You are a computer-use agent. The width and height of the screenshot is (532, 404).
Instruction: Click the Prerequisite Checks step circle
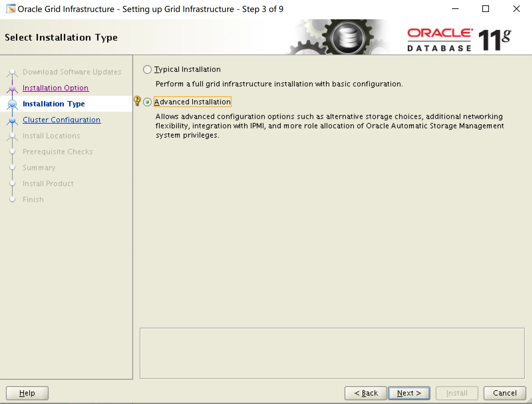coord(12,152)
